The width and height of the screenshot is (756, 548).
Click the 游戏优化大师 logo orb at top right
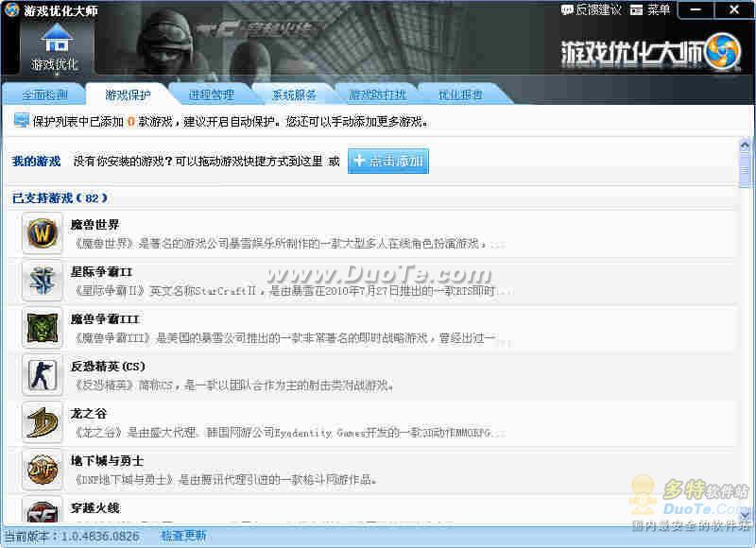723,52
